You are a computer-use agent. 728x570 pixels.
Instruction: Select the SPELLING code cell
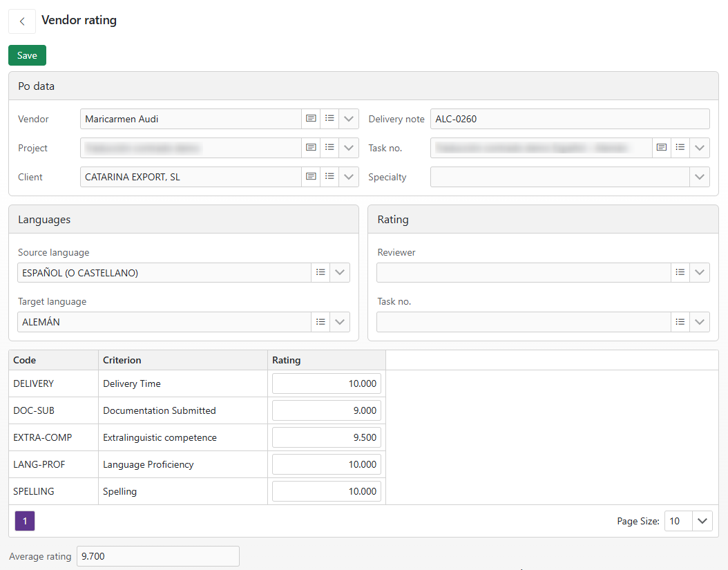pos(53,491)
